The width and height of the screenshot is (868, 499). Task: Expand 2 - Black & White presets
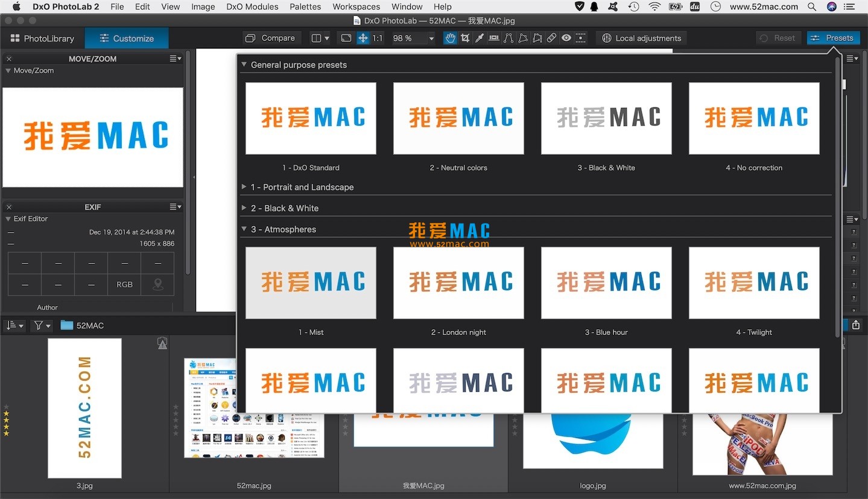tap(244, 208)
